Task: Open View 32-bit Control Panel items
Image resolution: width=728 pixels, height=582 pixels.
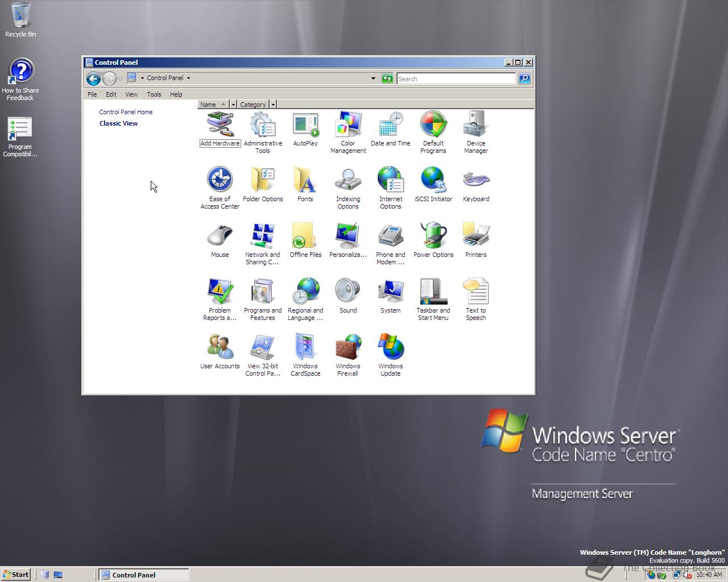Action: point(263,356)
